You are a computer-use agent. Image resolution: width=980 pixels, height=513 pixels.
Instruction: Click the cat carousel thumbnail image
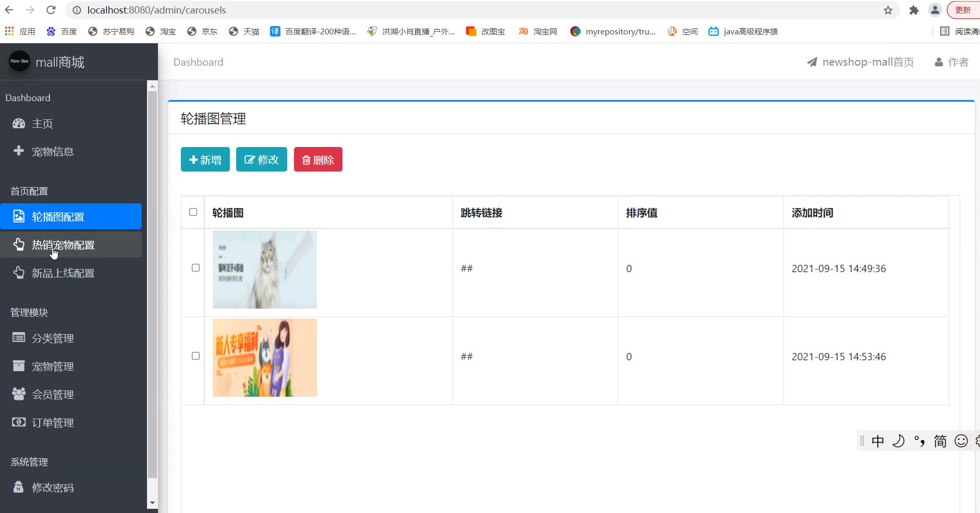pyautogui.click(x=265, y=270)
